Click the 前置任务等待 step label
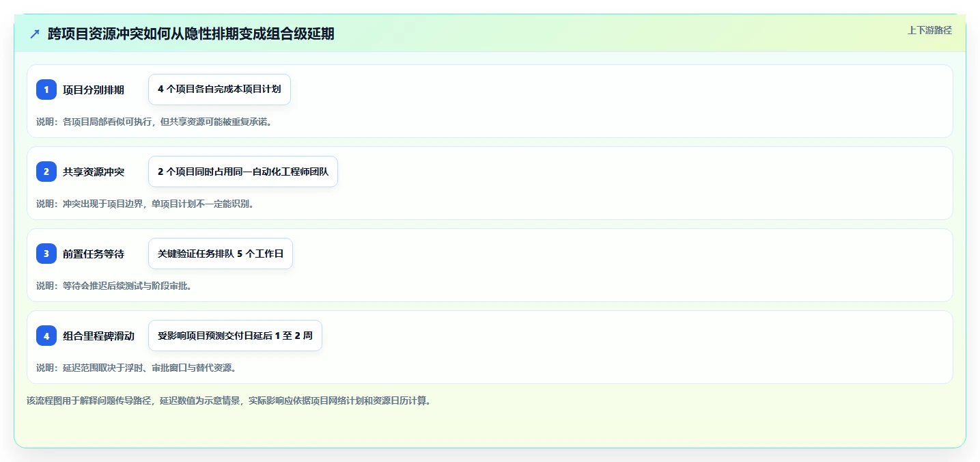 click(94, 254)
